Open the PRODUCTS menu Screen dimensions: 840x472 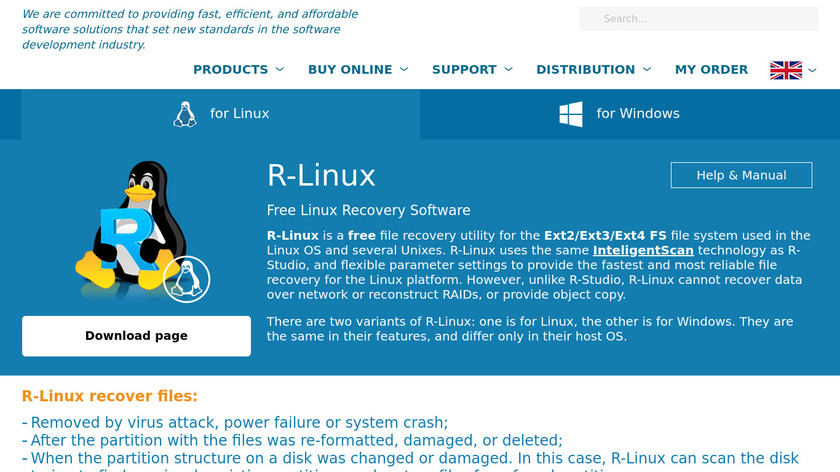pos(230,70)
